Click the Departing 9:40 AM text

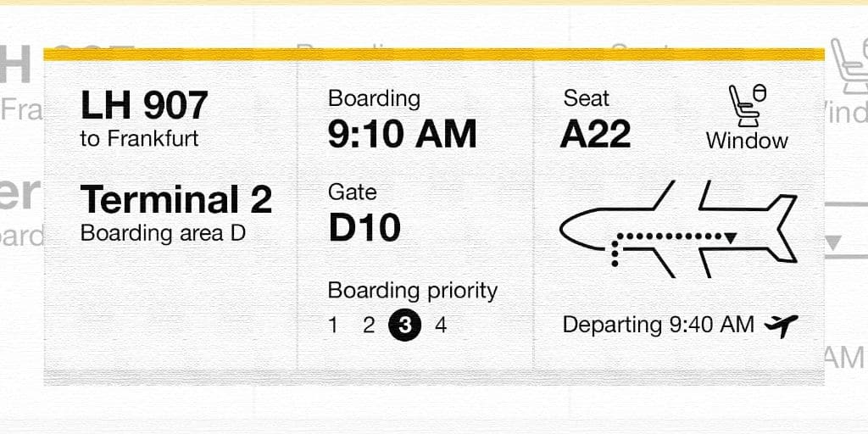point(658,325)
